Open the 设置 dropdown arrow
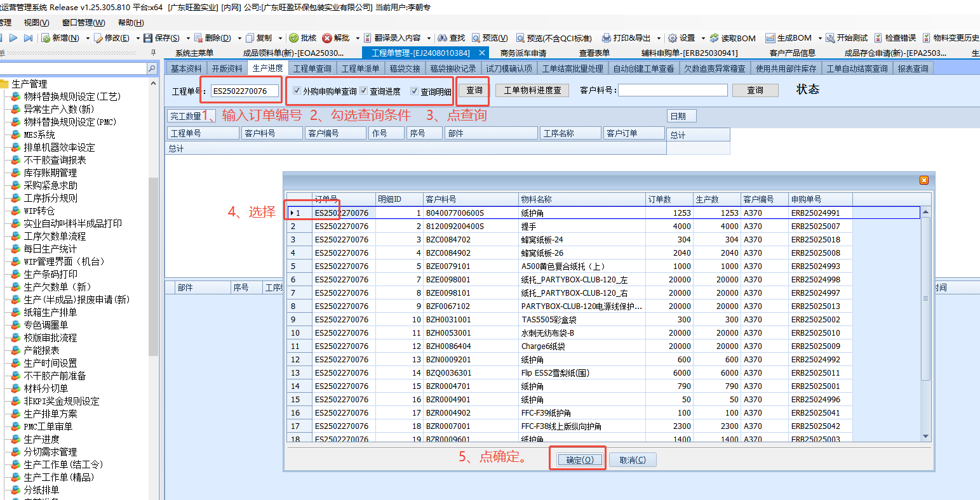980x500 pixels. [x=703, y=39]
